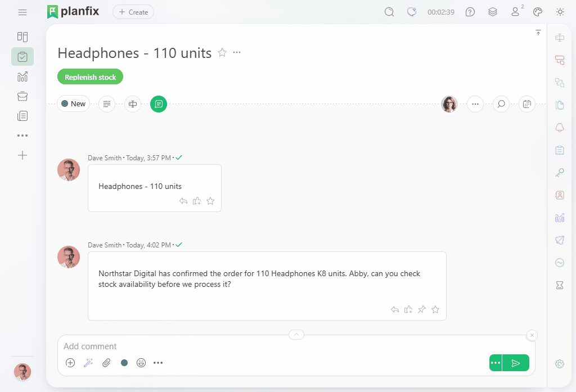The image size is (576, 392).
Task: Open the participants ellipsis button
Action: click(x=475, y=104)
